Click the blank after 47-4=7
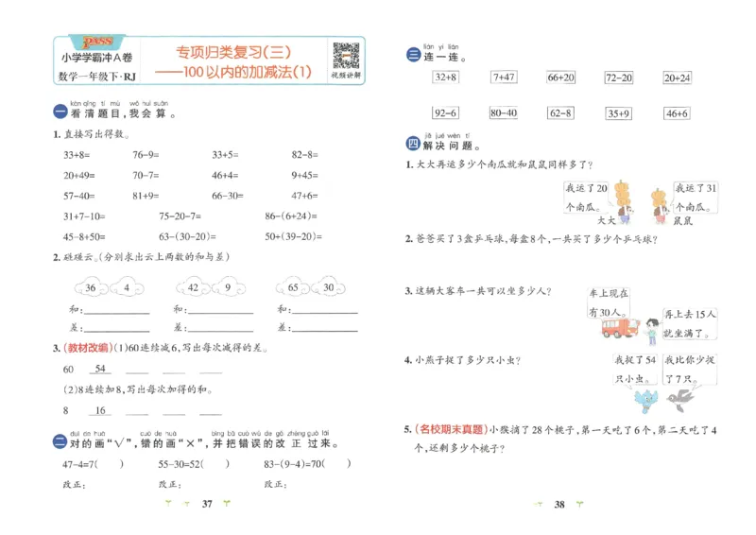The height and width of the screenshot is (535, 756). coord(109,464)
